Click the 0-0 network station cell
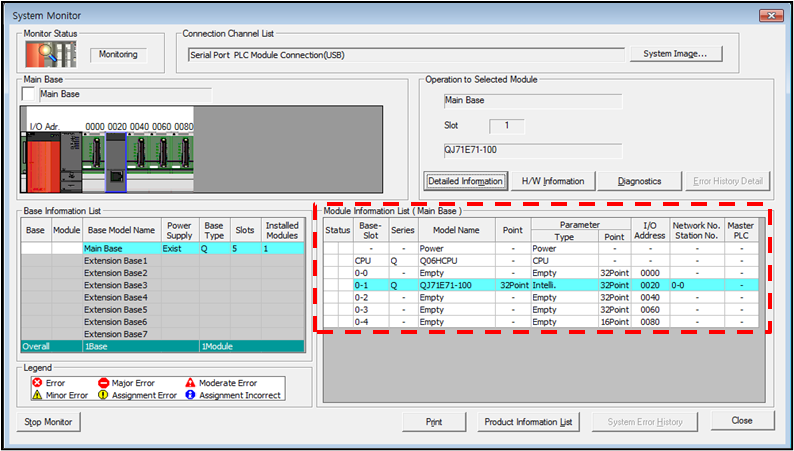 point(697,285)
